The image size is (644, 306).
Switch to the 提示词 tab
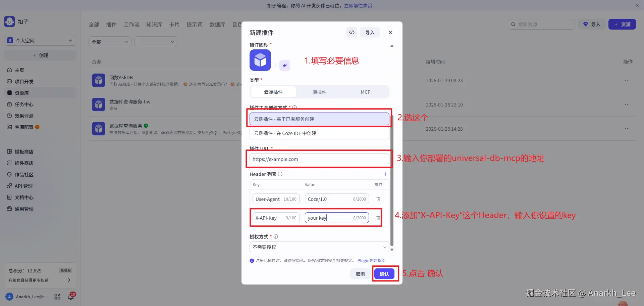point(195,25)
